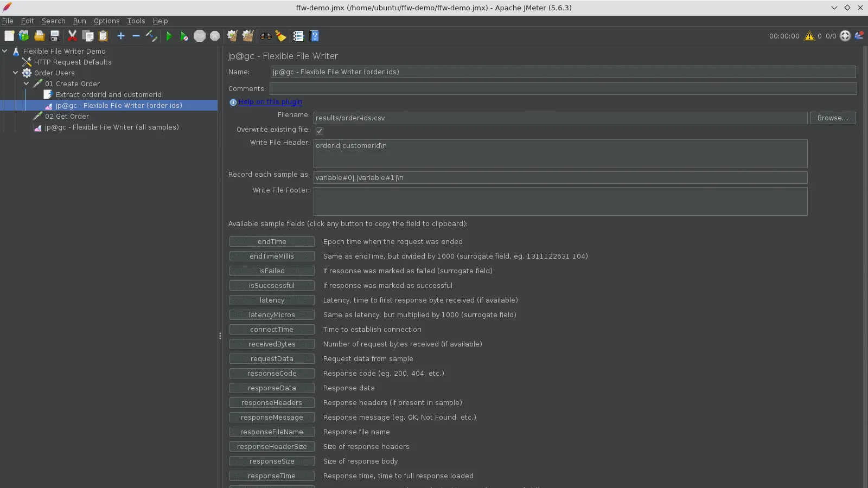This screenshot has width=868, height=488.
Task: Open the Help on this plugin link
Action: point(270,102)
